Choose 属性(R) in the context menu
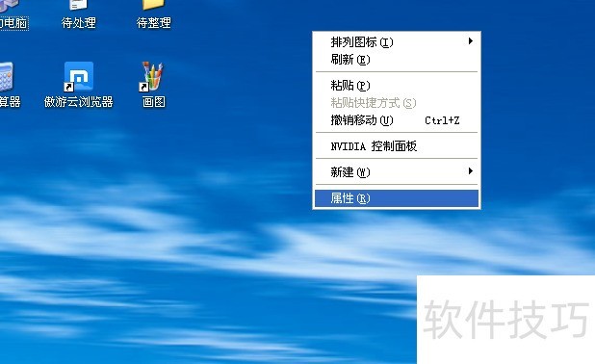Screen dimensions: 595x364 (397, 198)
